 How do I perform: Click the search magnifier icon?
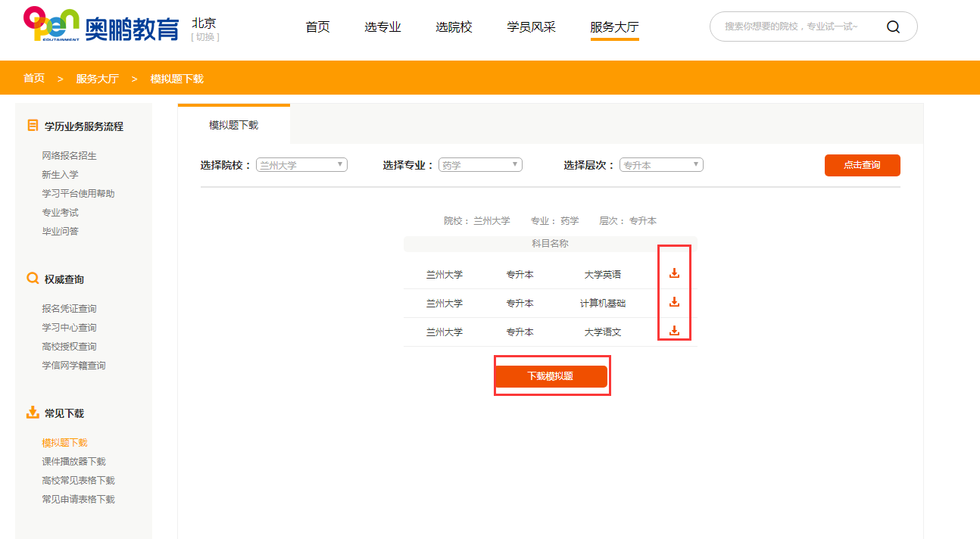coord(893,26)
